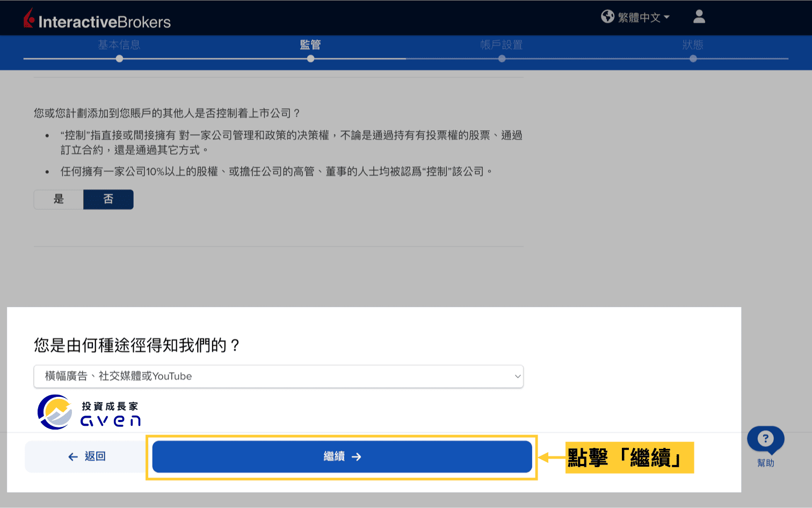
Task: Select 否 for the listed company question
Action: tap(108, 199)
